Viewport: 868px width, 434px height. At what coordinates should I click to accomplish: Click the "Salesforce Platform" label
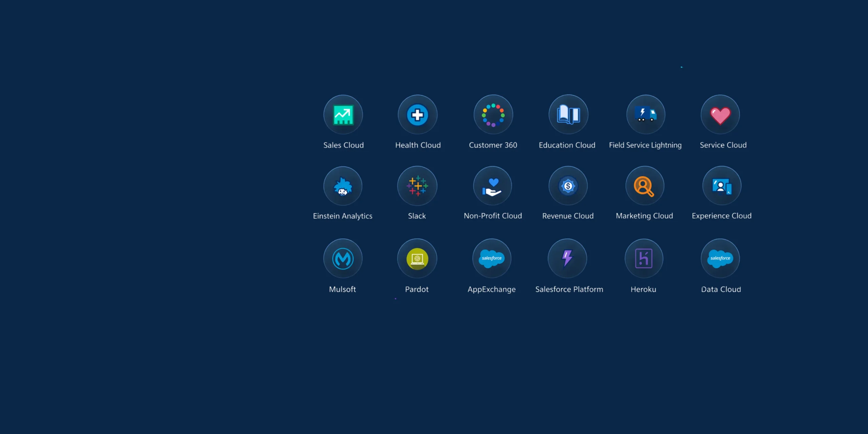[x=569, y=289]
